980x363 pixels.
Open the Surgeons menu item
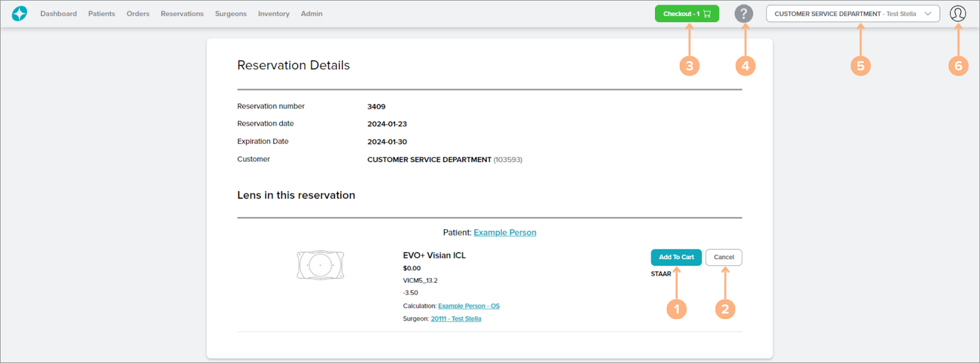pos(231,13)
